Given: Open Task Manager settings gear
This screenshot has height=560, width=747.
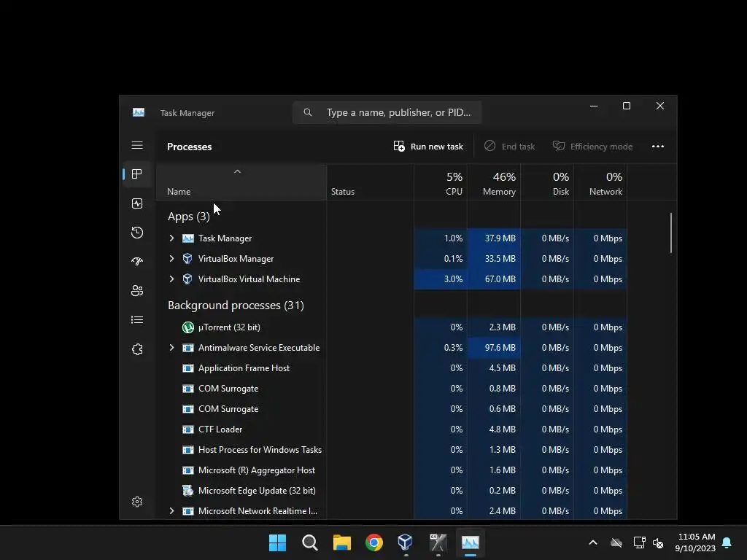Looking at the screenshot, I should click(x=136, y=502).
